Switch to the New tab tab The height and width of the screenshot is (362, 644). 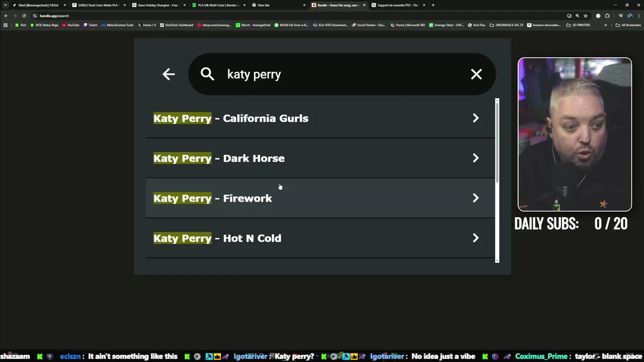[x=279, y=5]
